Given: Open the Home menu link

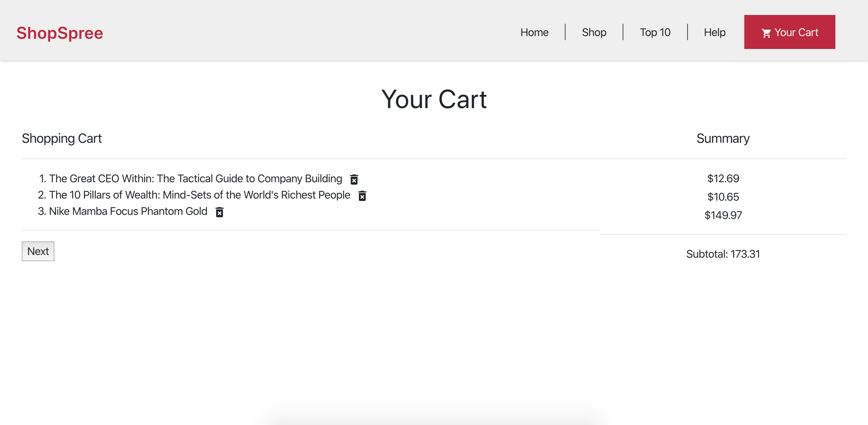Looking at the screenshot, I should 534,32.
